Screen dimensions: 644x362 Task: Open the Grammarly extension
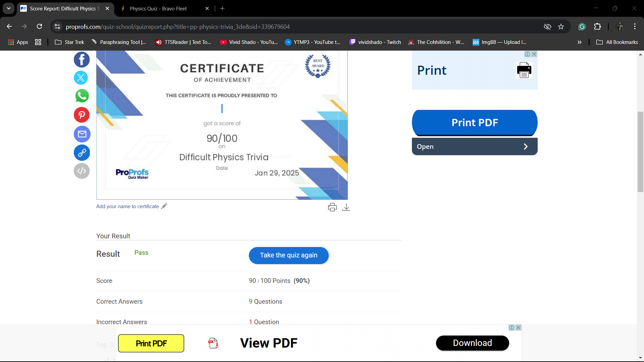[x=582, y=26]
